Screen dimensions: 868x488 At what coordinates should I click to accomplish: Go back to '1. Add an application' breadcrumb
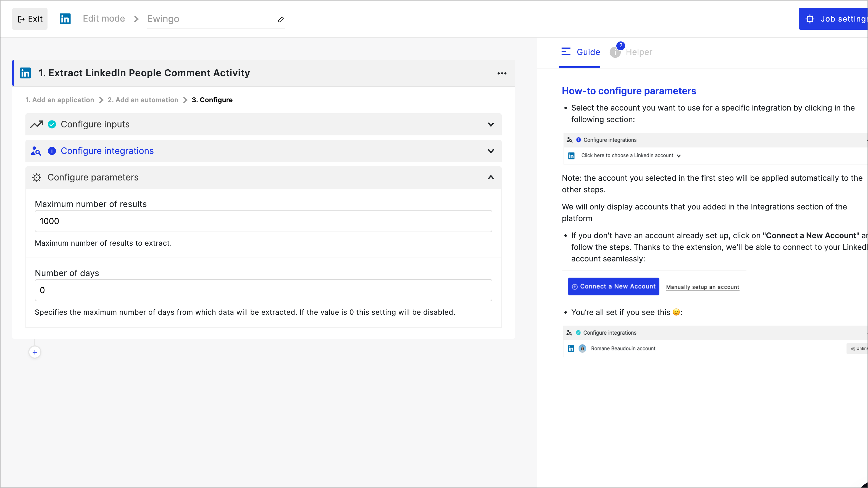[60, 100]
